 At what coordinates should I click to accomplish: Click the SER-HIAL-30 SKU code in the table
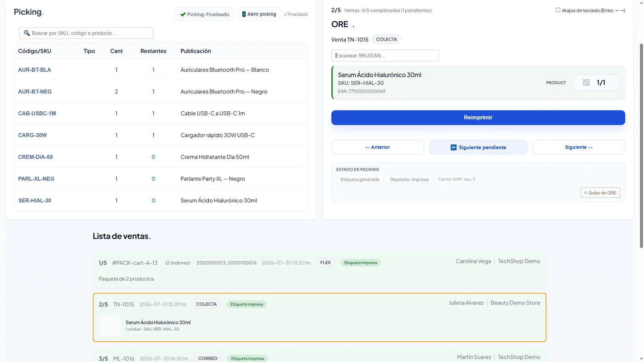pos(34,201)
